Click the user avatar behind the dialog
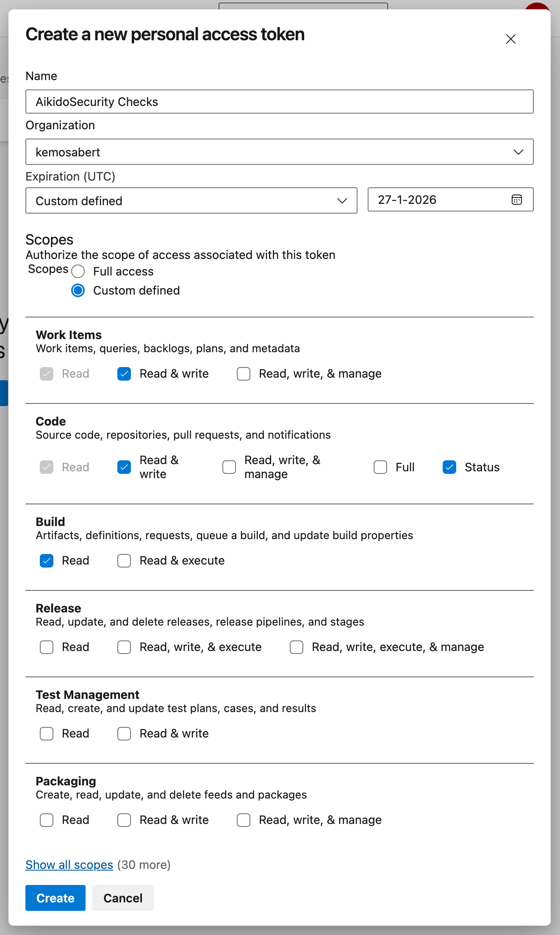This screenshot has width=560, height=935. point(537,6)
